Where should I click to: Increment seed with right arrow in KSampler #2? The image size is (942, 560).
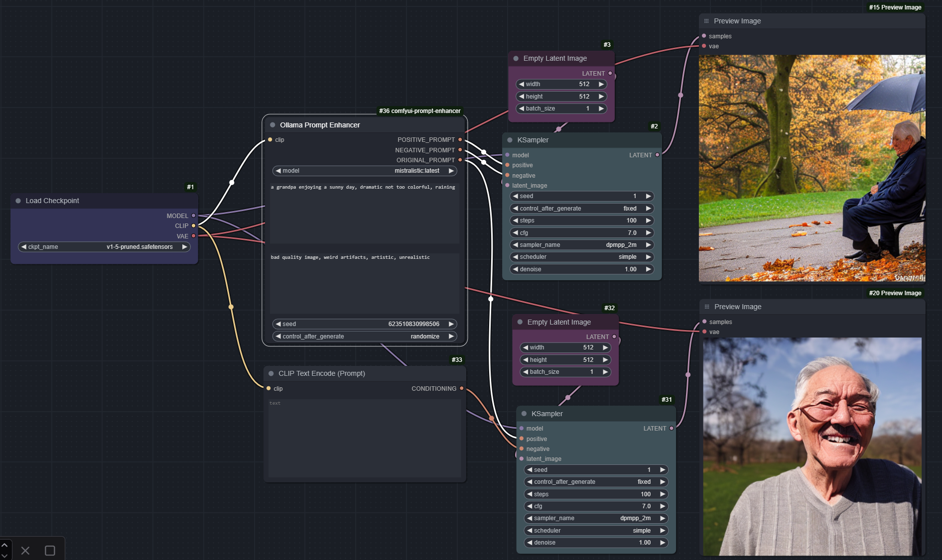click(648, 196)
